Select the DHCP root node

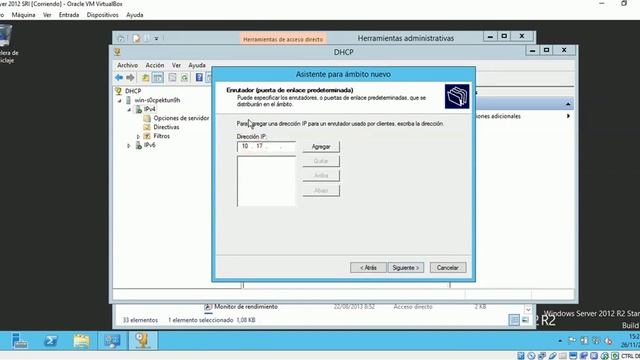(133, 91)
